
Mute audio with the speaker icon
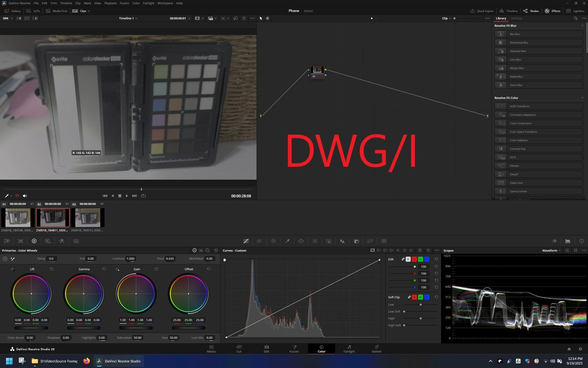pos(25,196)
